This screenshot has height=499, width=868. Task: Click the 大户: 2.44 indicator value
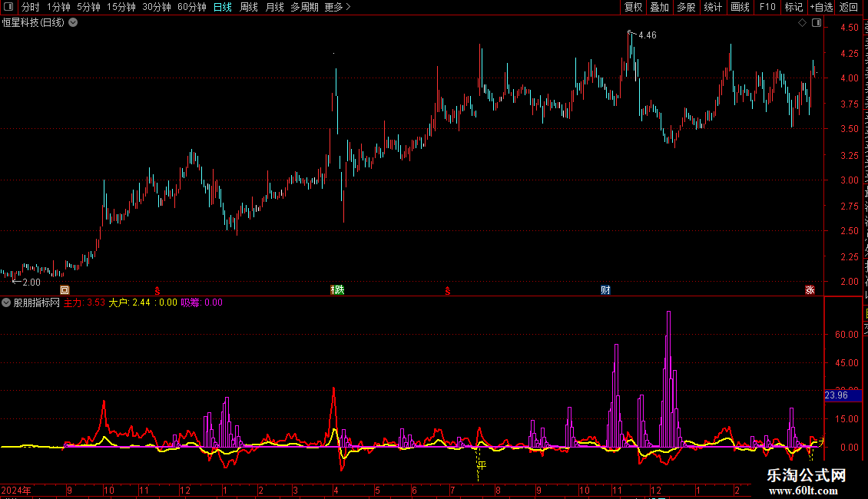point(130,302)
